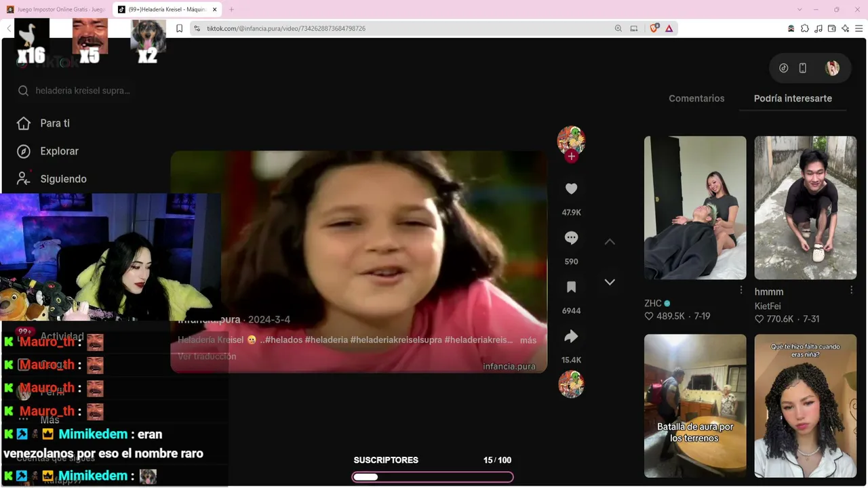Click the main video player
868x488 pixels.
[359, 262]
